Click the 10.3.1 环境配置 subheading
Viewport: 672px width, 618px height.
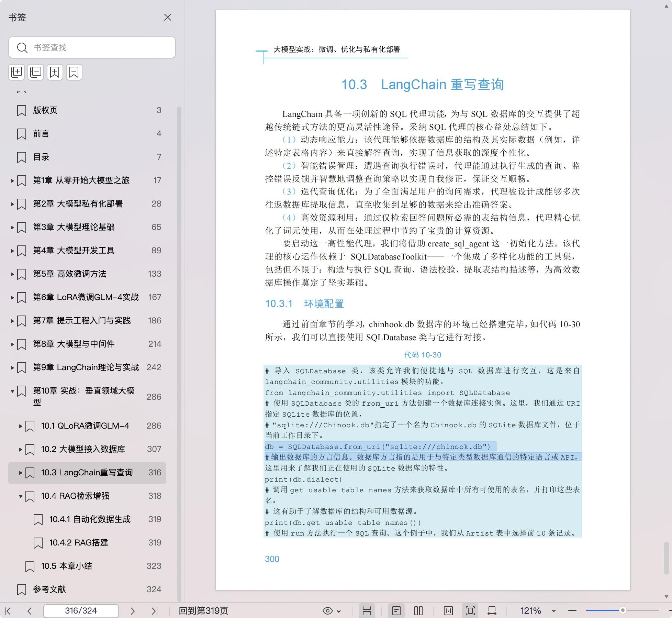click(x=304, y=304)
